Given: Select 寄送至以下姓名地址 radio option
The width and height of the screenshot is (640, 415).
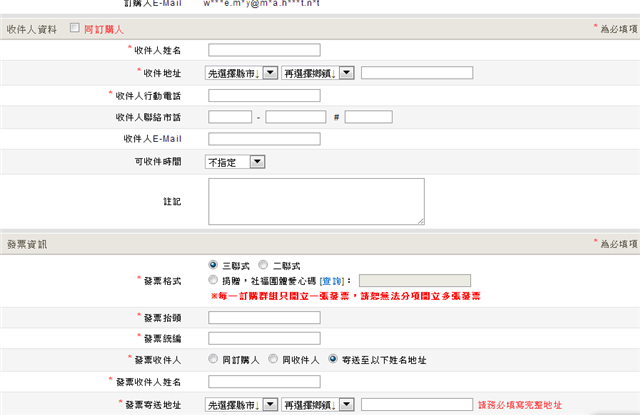Looking at the screenshot, I should click(333, 359).
